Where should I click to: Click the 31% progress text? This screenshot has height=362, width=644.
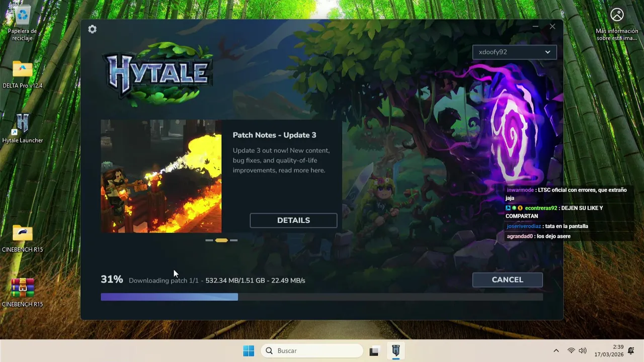[x=112, y=280]
